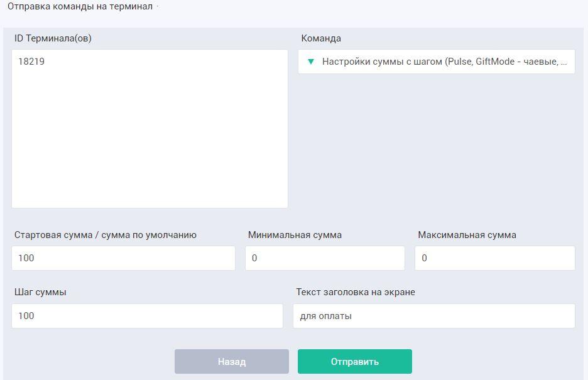Screen dimensions: 588x380
Task: Click the Минимальная сумма label
Action: pos(295,235)
